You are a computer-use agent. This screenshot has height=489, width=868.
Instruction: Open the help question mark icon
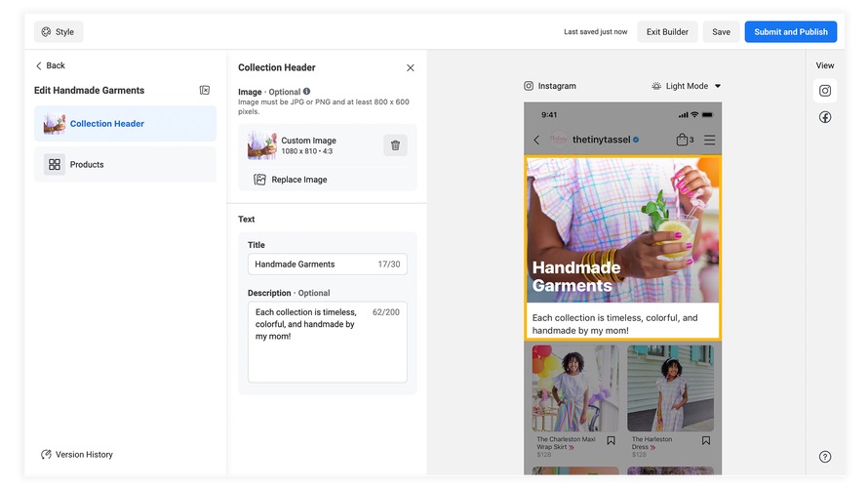click(x=825, y=457)
